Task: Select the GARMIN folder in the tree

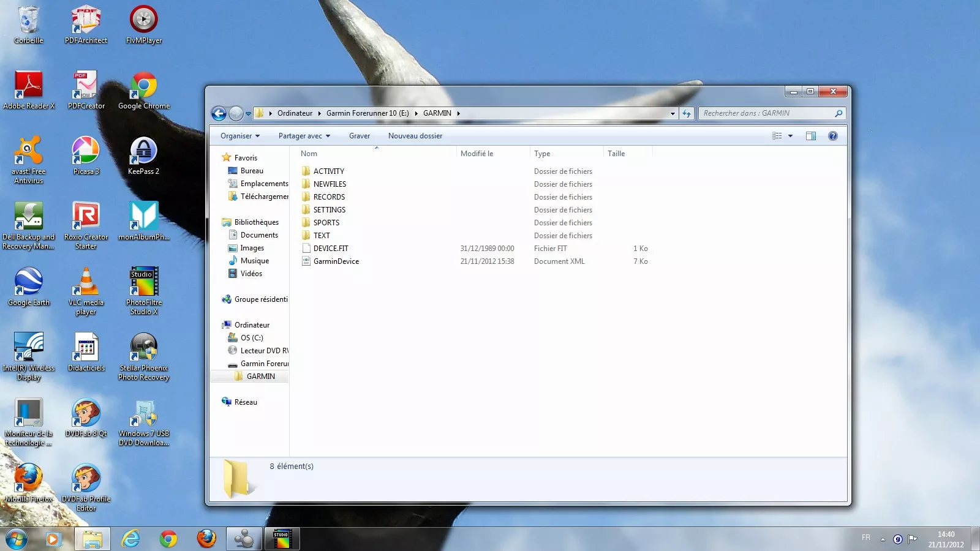Action: coord(260,377)
